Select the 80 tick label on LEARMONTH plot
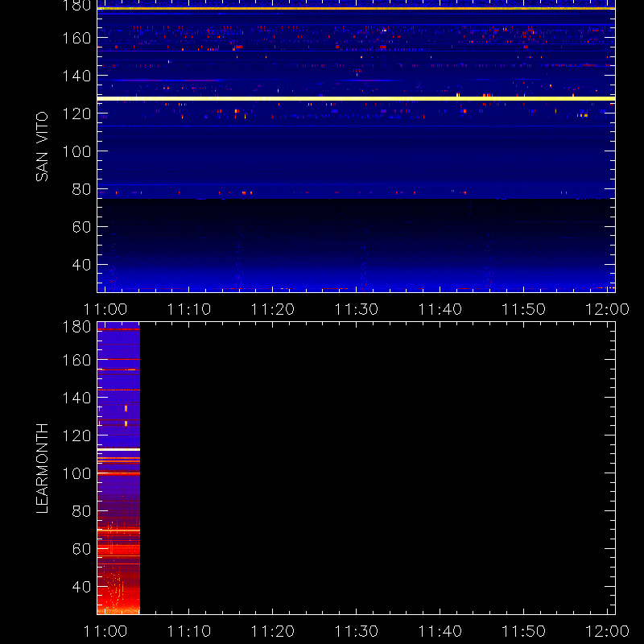The height and width of the screenshot is (644, 644). point(81,511)
